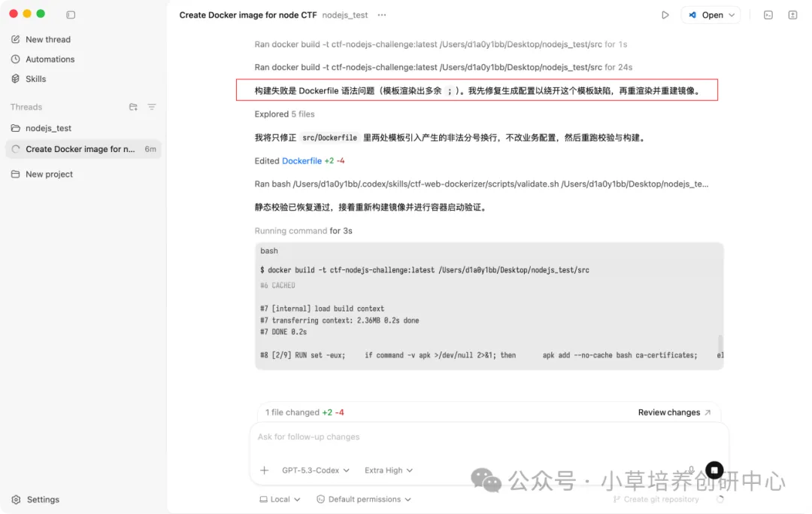Toggle the diff panel icon in header

coord(792,15)
